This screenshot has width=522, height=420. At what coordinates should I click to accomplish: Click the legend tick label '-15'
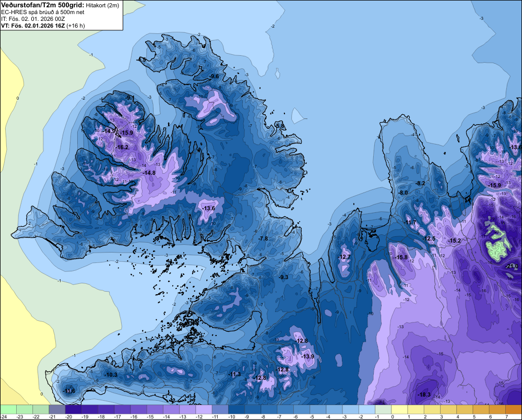[x=151, y=417]
